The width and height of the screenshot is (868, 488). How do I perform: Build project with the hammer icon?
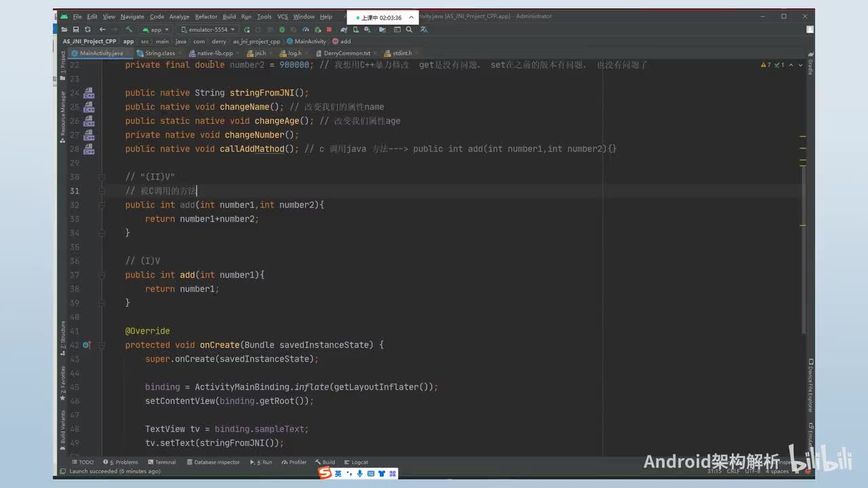click(x=129, y=30)
